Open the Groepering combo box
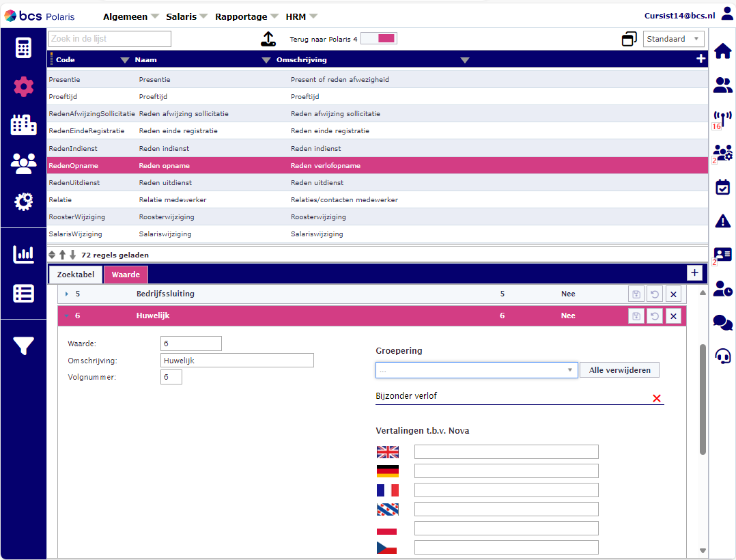The height and width of the screenshot is (560, 736). 477,370
